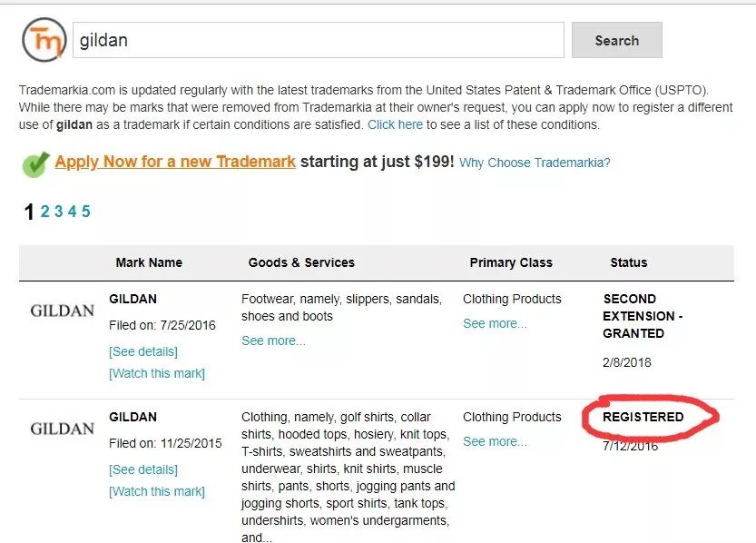Open the 'Click here' conditions link
The height and width of the screenshot is (543, 756).
pos(395,124)
